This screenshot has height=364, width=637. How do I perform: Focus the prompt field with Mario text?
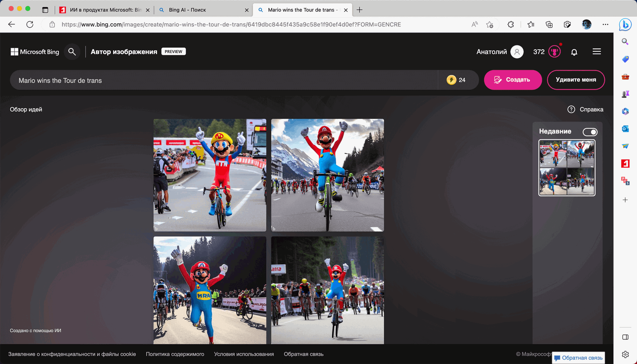224,80
